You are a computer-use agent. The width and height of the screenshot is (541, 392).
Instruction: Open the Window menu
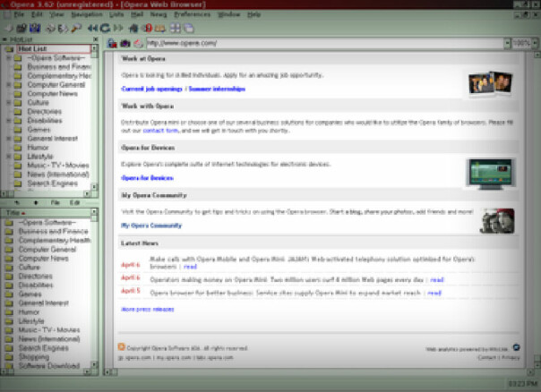pyautogui.click(x=228, y=15)
